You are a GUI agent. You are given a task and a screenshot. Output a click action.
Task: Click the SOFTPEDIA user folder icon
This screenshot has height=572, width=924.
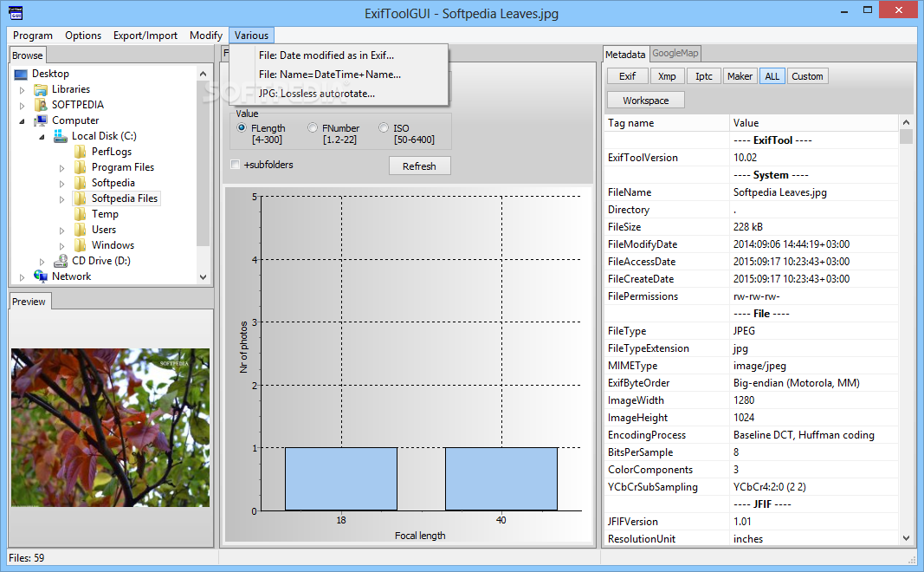(41, 105)
